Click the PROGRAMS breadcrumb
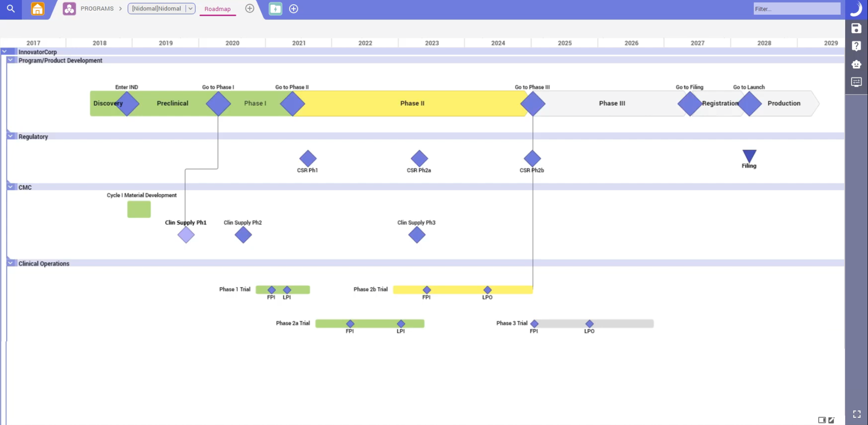868x425 pixels. [98, 8]
